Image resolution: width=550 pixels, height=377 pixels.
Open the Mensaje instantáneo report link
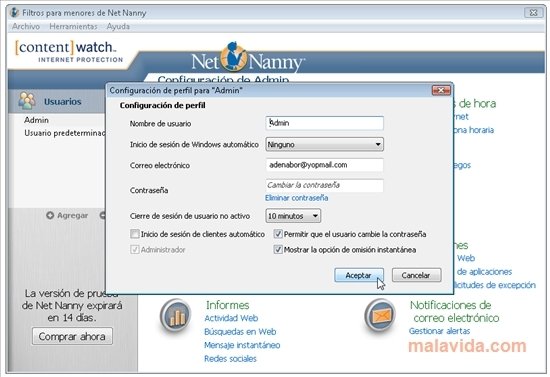click(242, 345)
